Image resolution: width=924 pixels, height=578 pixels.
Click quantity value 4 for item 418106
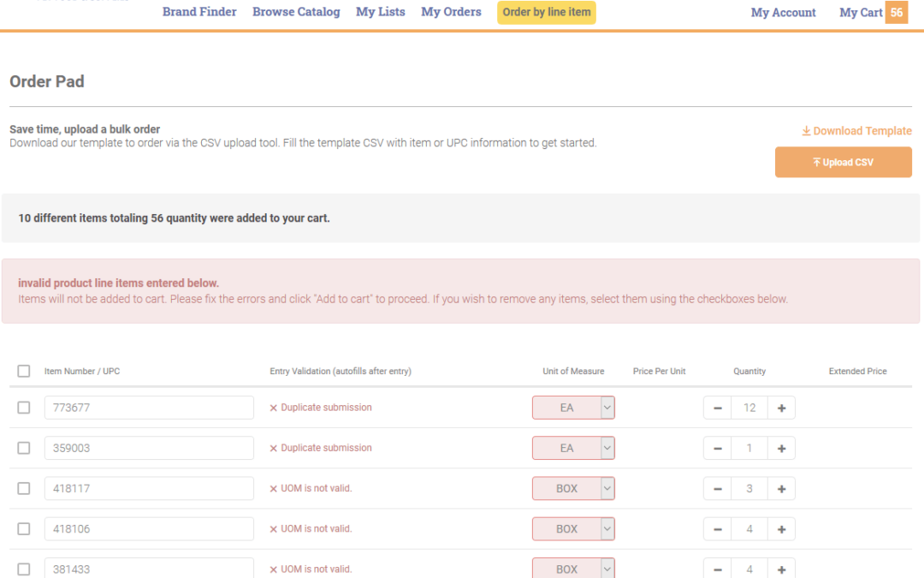pos(749,529)
